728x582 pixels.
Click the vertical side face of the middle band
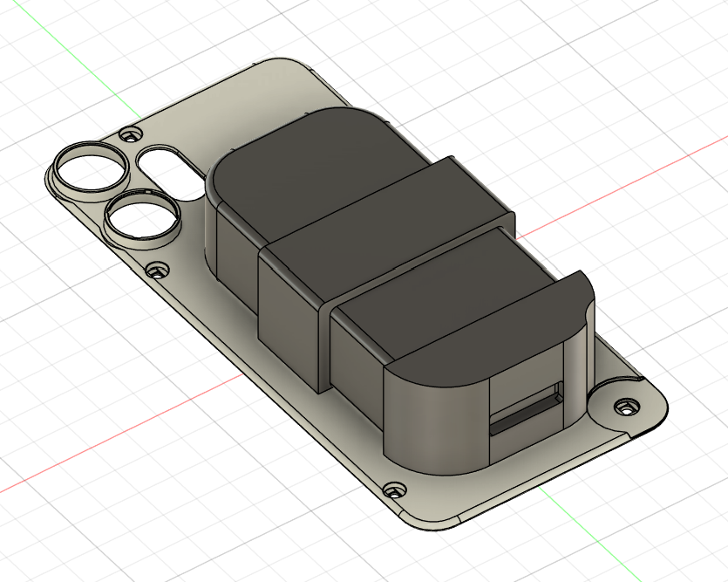(288, 320)
